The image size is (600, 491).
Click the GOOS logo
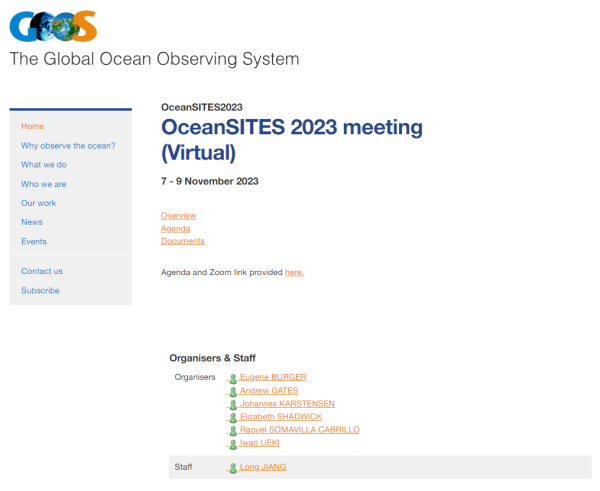[53, 26]
